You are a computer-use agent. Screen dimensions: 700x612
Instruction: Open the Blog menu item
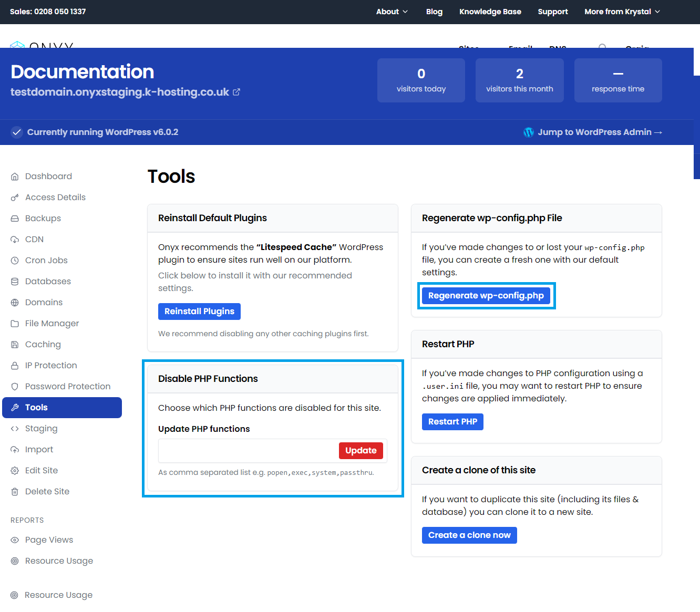click(x=434, y=12)
